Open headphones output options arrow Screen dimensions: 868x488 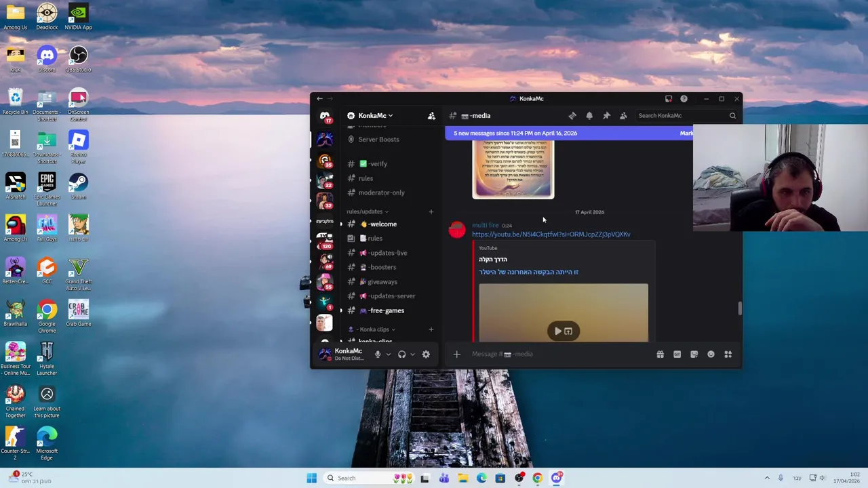point(412,354)
